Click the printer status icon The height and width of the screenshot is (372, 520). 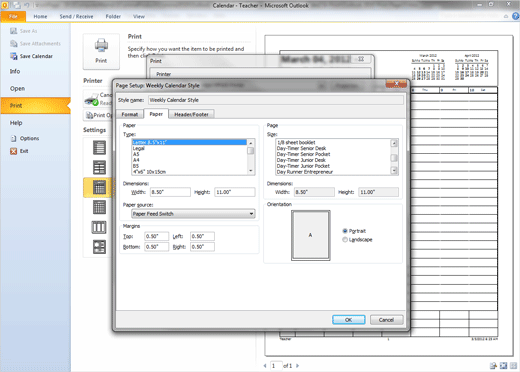[x=91, y=99]
